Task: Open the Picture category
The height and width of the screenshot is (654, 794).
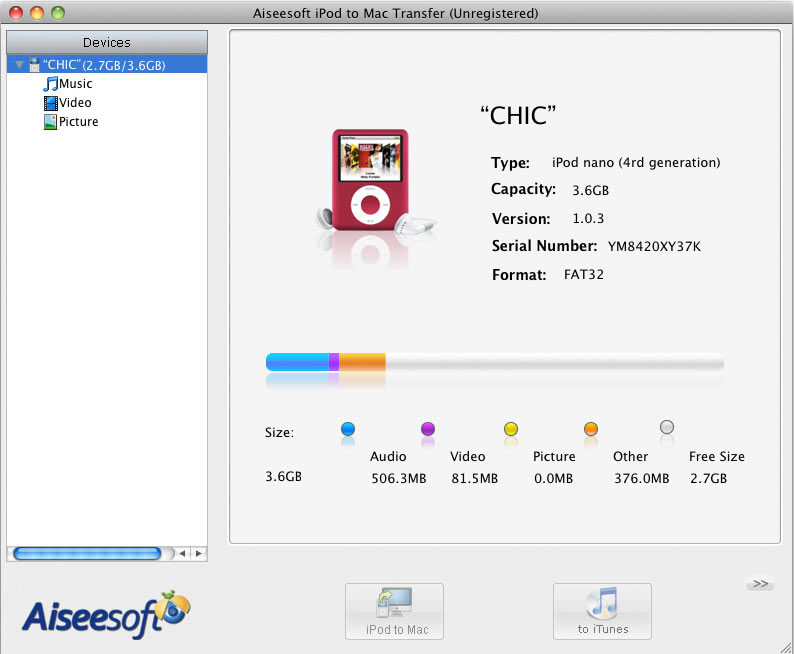Action: [x=79, y=122]
